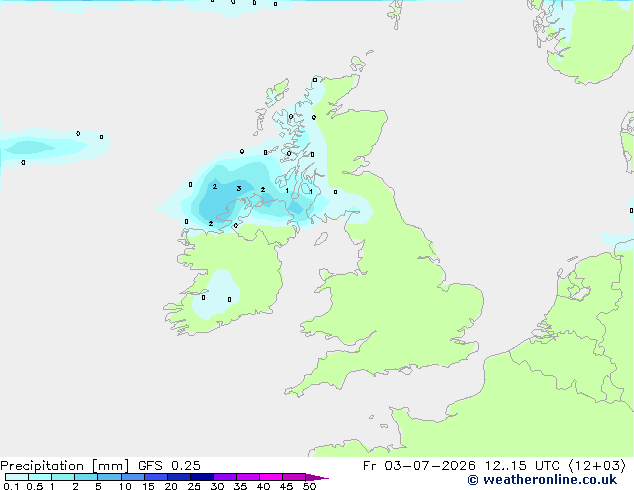Click the 25–30 mm dark navy swatch
Viewport: 634px width, 490px height.
pos(201,477)
